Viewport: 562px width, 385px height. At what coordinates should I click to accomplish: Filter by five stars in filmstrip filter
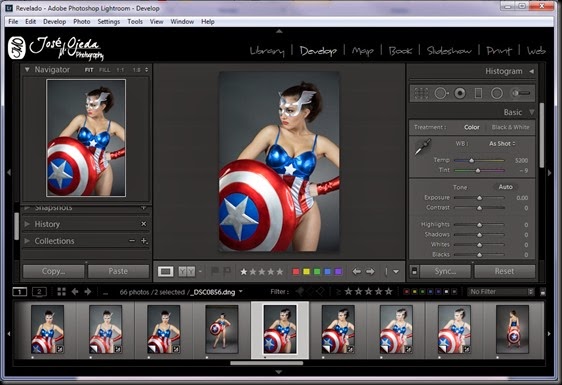tap(389, 292)
